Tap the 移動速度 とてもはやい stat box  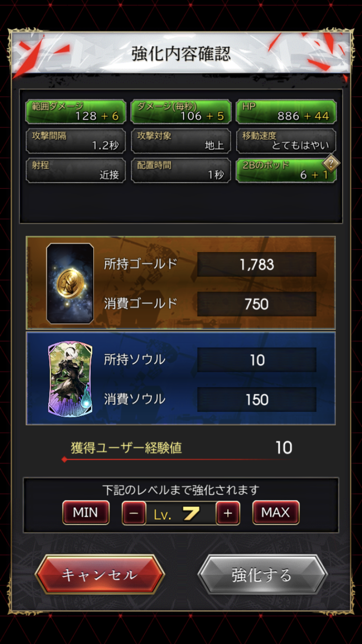286,141
